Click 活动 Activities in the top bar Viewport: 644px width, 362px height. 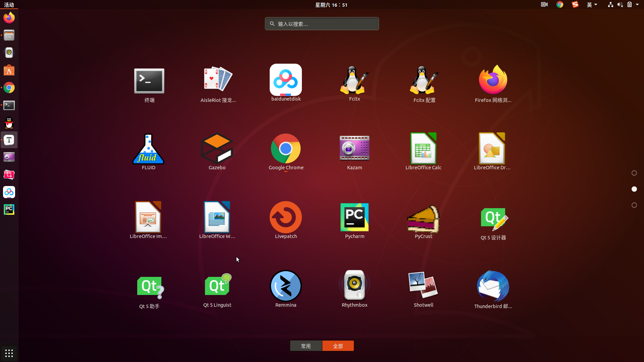pyautogui.click(x=9, y=5)
